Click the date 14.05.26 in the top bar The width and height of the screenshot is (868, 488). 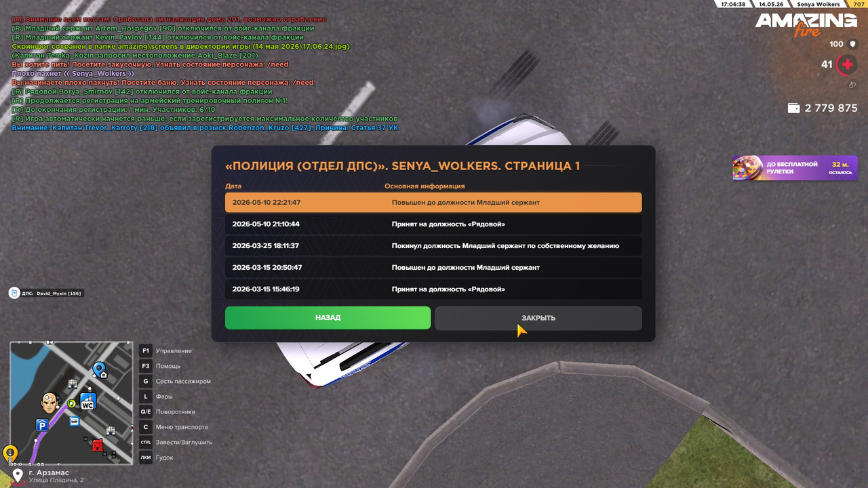(x=771, y=4)
